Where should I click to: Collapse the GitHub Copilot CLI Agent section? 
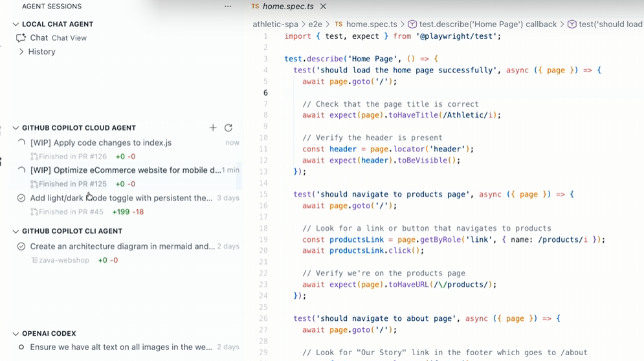[x=16, y=231]
